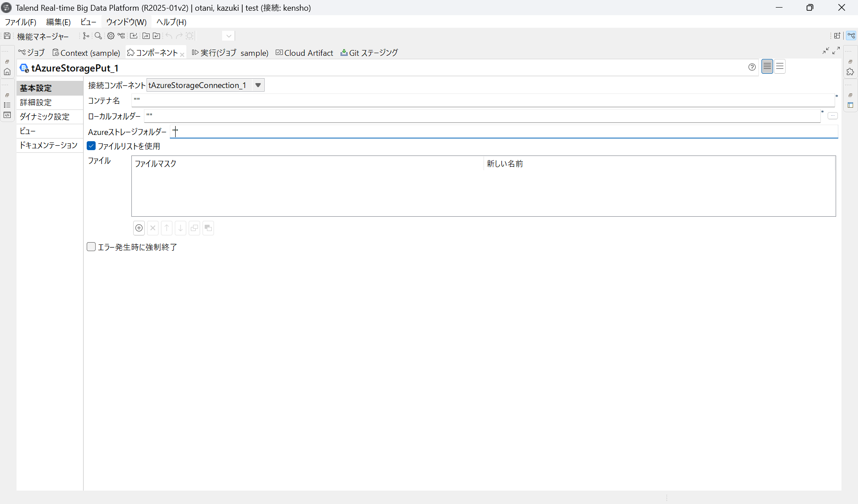Click the search magnifier toolbar icon
The height and width of the screenshot is (504, 858).
click(98, 36)
